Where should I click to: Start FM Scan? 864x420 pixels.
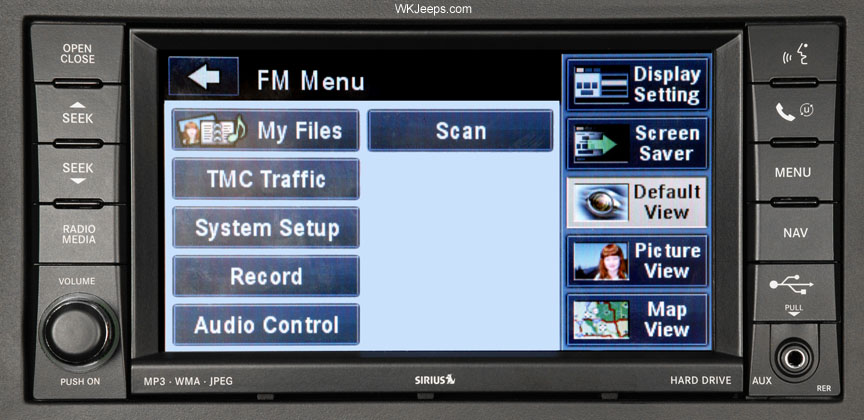tap(460, 130)
